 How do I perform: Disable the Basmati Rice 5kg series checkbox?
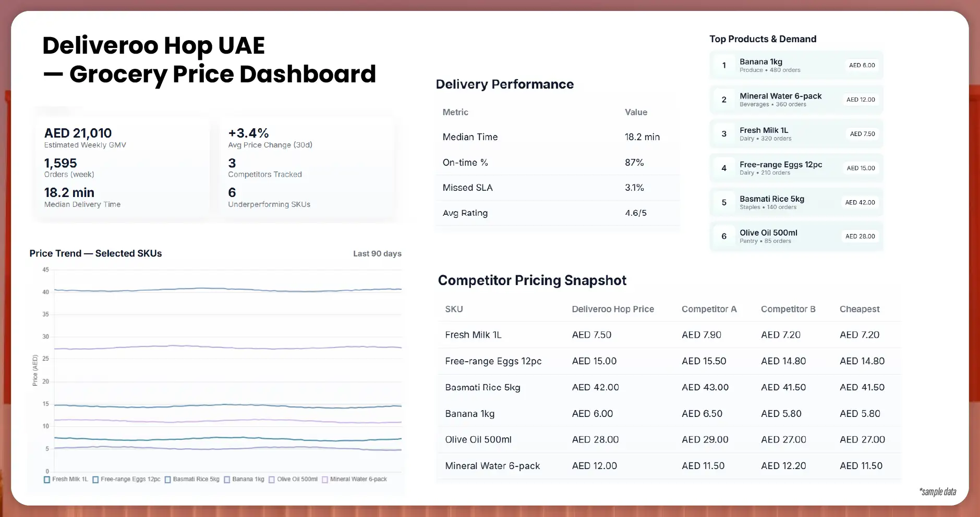(x=167, y=478)
